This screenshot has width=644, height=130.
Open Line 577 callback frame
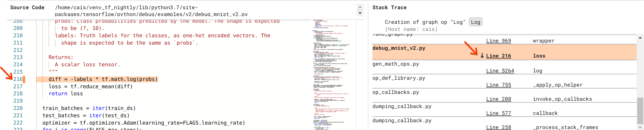tap(498, 113)
